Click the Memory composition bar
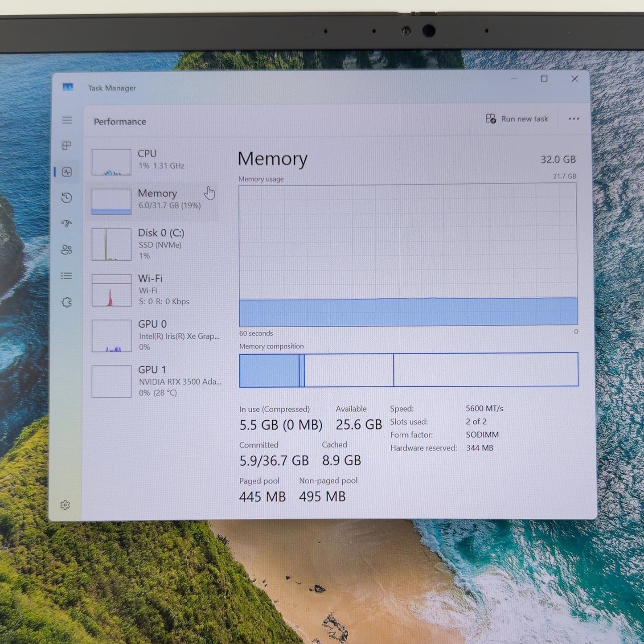 (x=409, y=370)
